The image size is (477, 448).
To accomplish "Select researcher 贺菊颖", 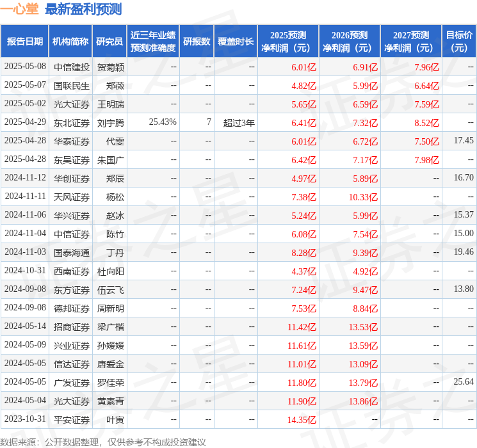I will pos(110,67).
